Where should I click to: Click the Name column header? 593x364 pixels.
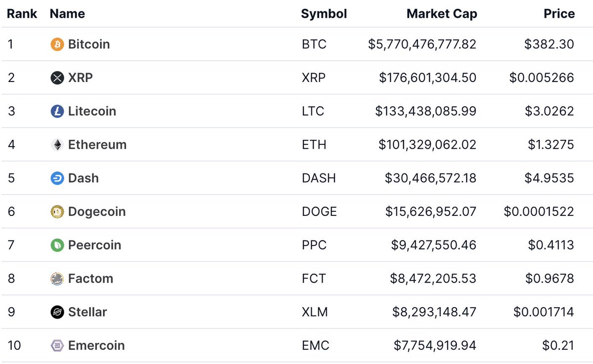click(67, 14)
